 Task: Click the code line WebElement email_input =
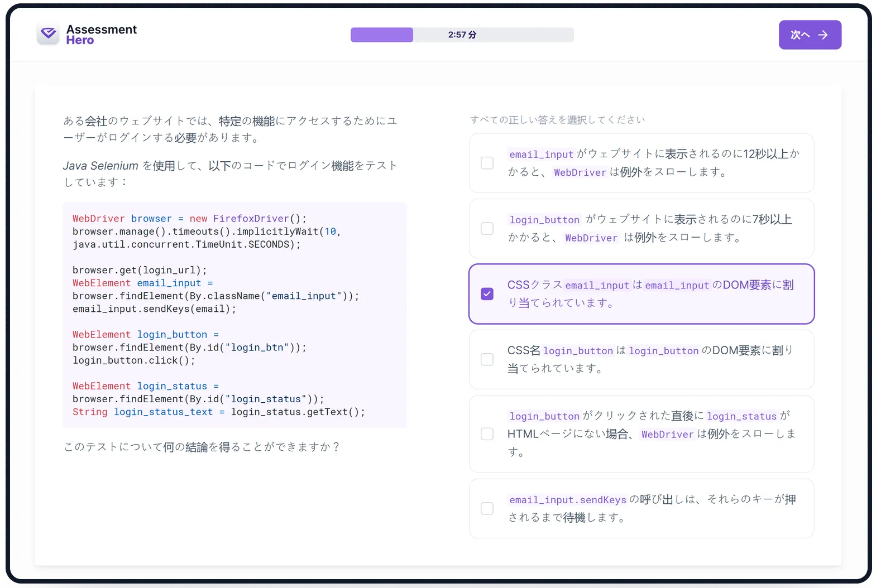point(142,283)
